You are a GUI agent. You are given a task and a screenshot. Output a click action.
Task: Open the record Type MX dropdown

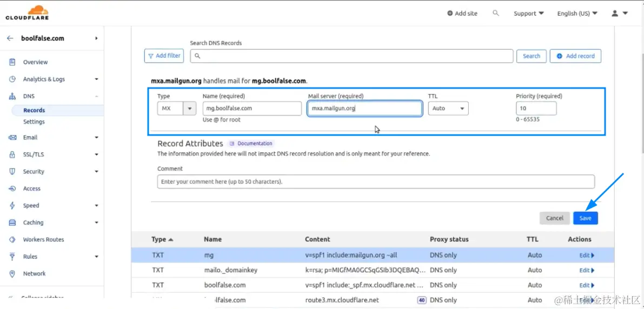176,109
